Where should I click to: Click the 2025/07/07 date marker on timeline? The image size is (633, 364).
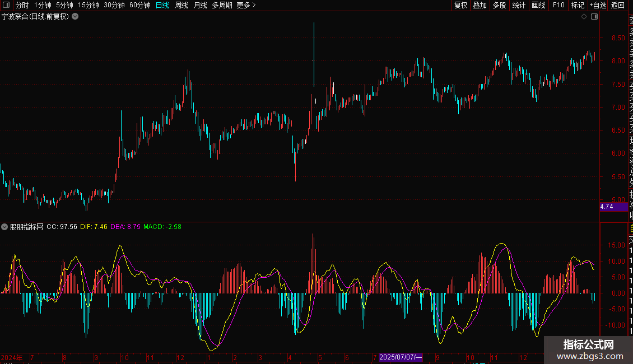coord(401,357)
